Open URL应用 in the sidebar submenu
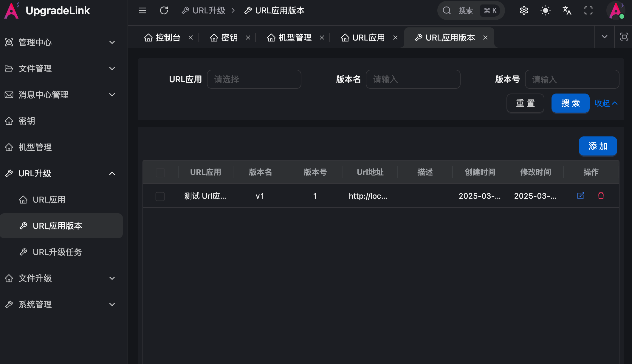Screen dimensions: 632x364 click(61, 200)
